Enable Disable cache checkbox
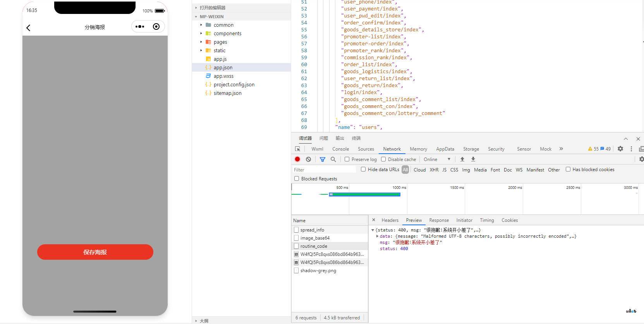This screenshot has width=644, height=324. click(x=383, y=159)
